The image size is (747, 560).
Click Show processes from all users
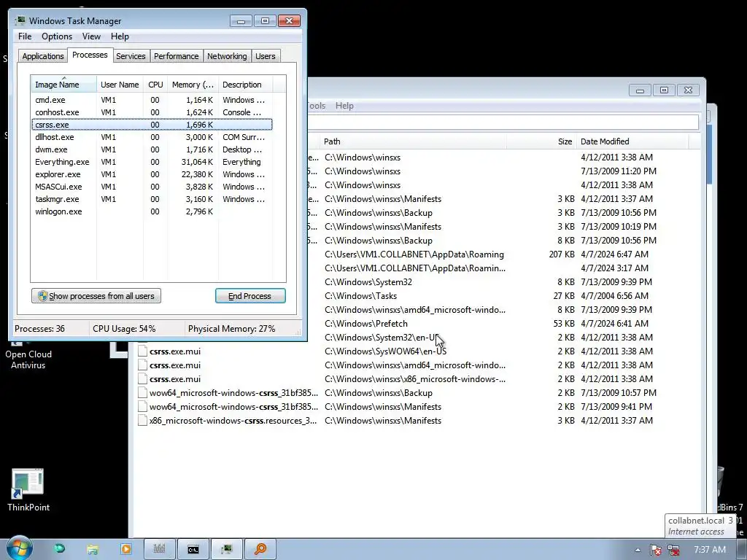(96, 296)
